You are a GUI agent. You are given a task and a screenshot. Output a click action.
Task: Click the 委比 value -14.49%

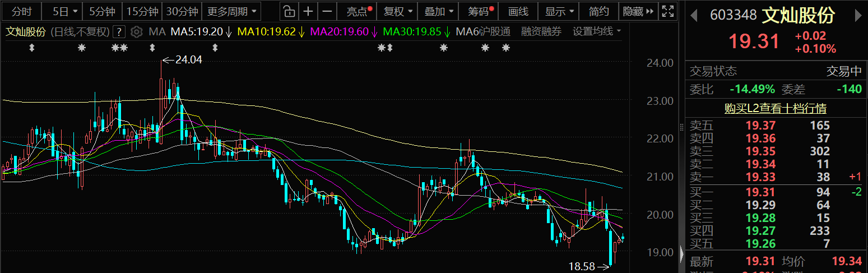[752, 89]
